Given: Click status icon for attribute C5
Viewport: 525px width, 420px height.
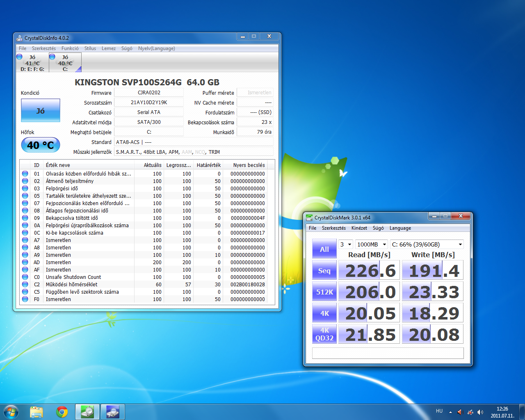Looking at the screenshot, I should 25,292.
